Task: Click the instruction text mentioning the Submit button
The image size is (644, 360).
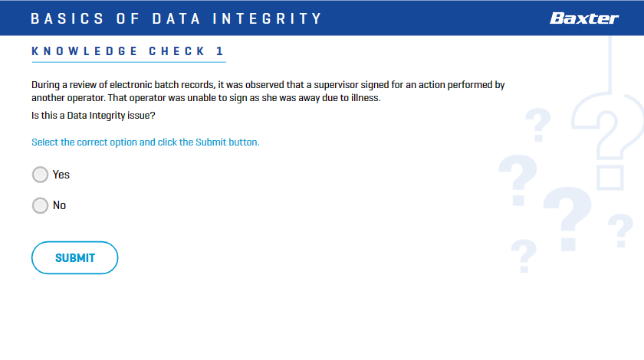Action: 146,142
